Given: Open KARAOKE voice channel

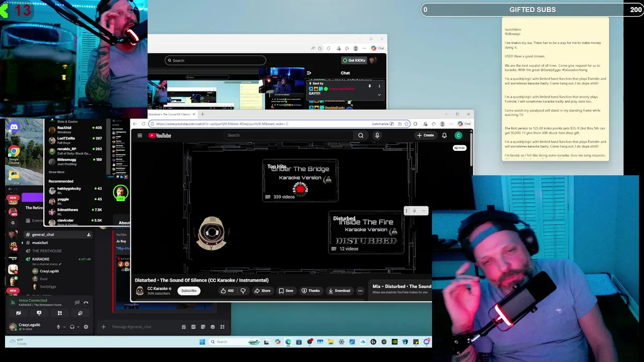Looking at the screenshot, I should click(x=58, y=259).
